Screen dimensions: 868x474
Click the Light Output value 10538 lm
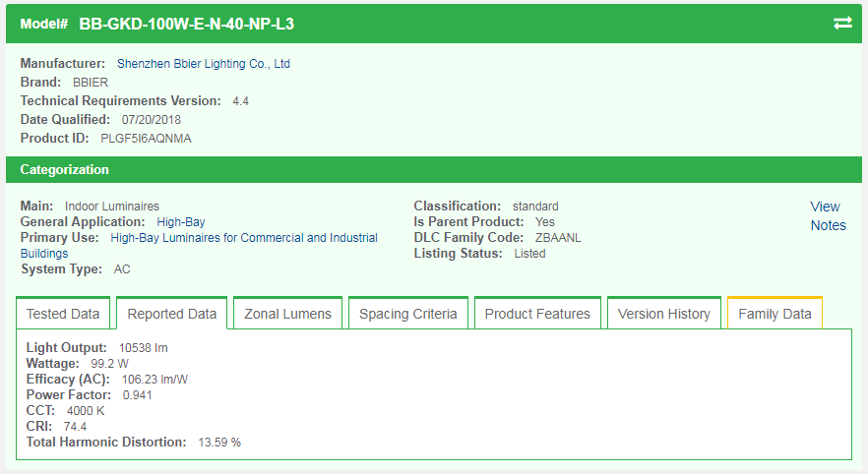[143, 348]
